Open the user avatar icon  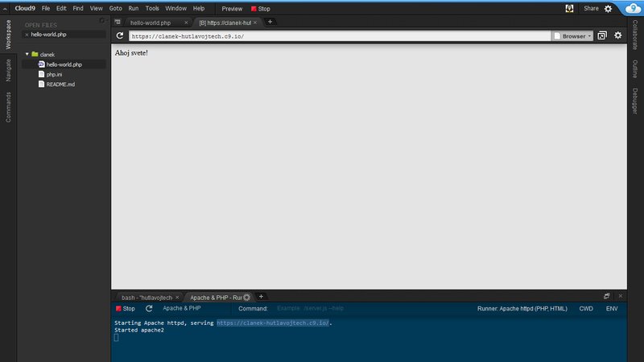[x=569, y=8]
